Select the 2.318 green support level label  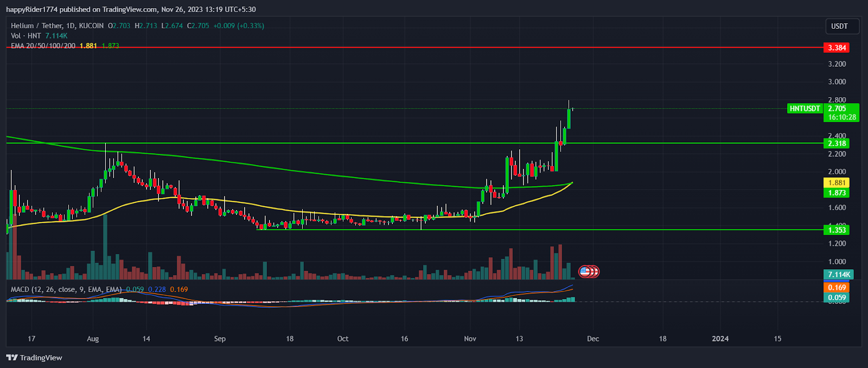click(x=837, y=143)
